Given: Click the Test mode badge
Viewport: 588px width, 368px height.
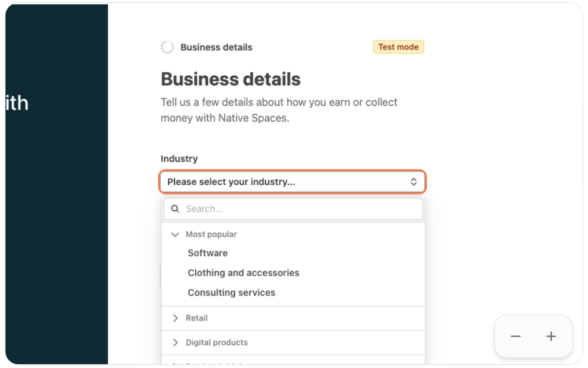Looking at the screenshot, I should pos(398,47).
